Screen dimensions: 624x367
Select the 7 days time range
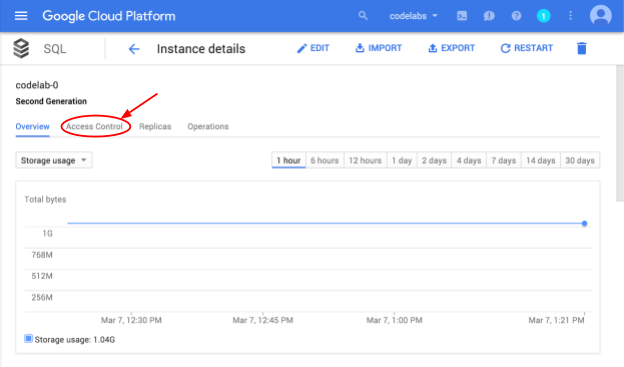[503, 160]
